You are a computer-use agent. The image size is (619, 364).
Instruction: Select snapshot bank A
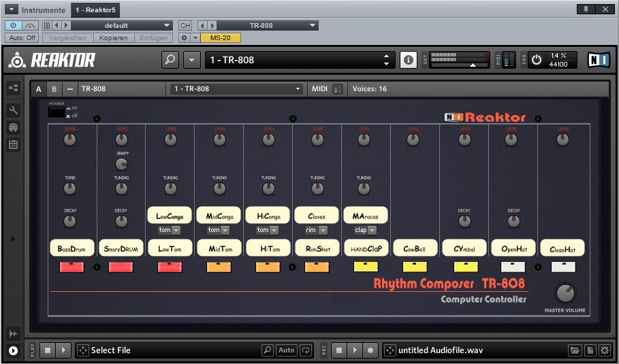39,89
